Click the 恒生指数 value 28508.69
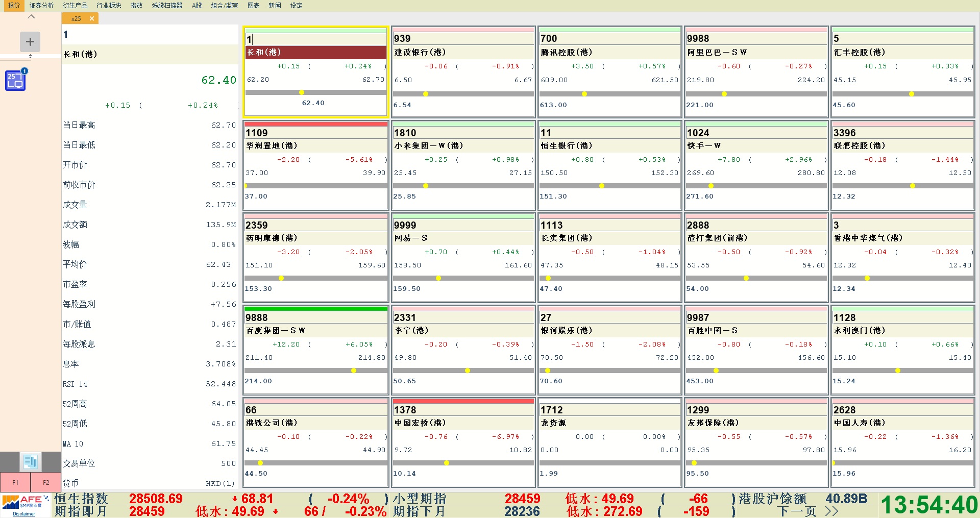Image resolution: width=980 pixels, height=518 pixels. pyautogui.click(x=156, y=499)
